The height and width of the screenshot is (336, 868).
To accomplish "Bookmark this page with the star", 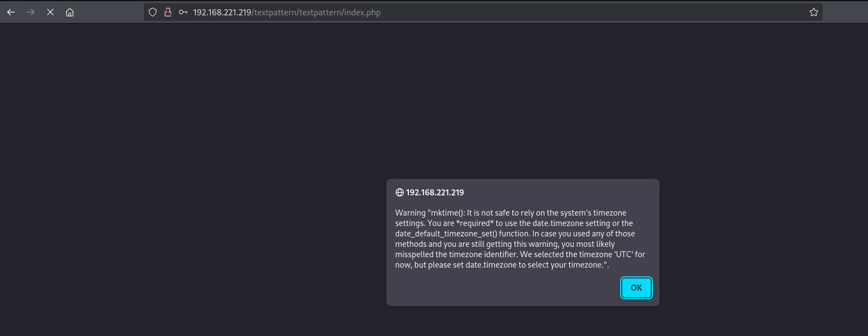I will 814,12.
